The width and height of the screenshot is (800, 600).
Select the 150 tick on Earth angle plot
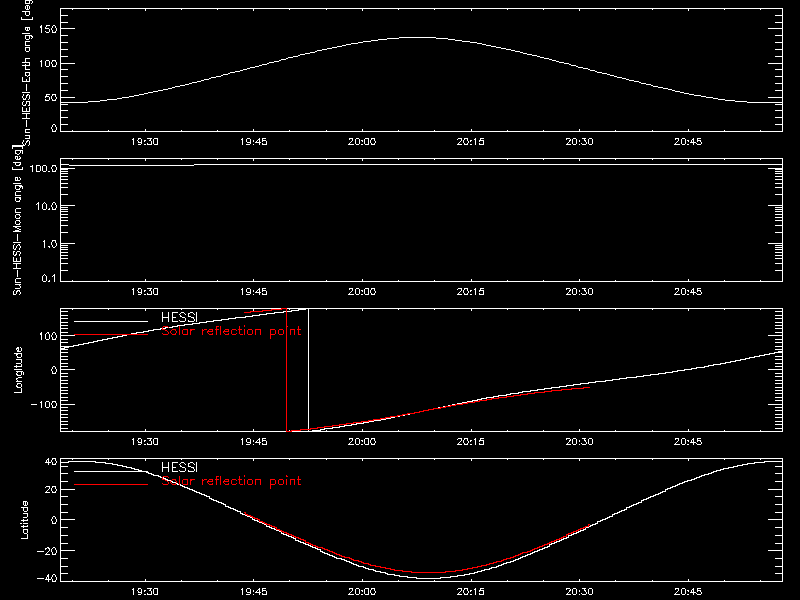pyautogui.click(x=48, y=30)
